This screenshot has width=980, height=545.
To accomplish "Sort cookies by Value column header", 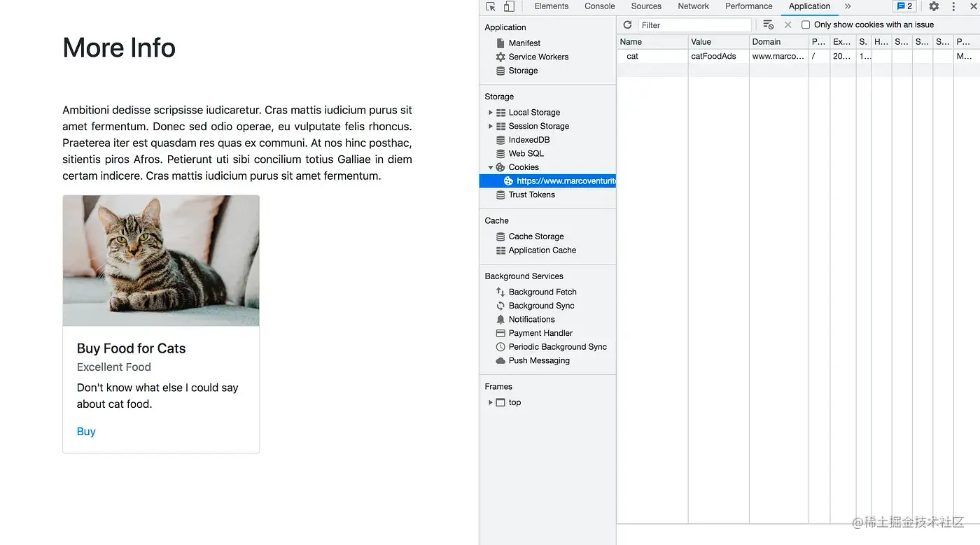I will tap(719, 42).
